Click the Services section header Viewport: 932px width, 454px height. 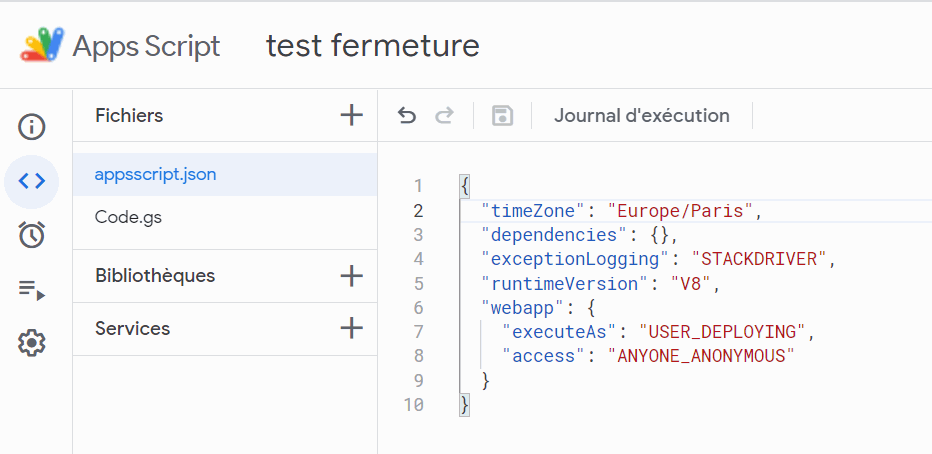pos(133,328)
